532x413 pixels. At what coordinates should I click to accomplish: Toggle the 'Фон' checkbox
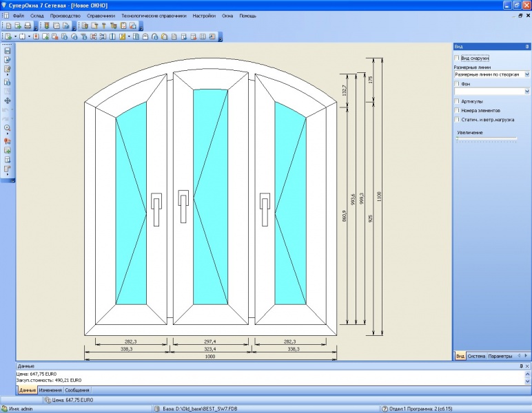point(457,84)
